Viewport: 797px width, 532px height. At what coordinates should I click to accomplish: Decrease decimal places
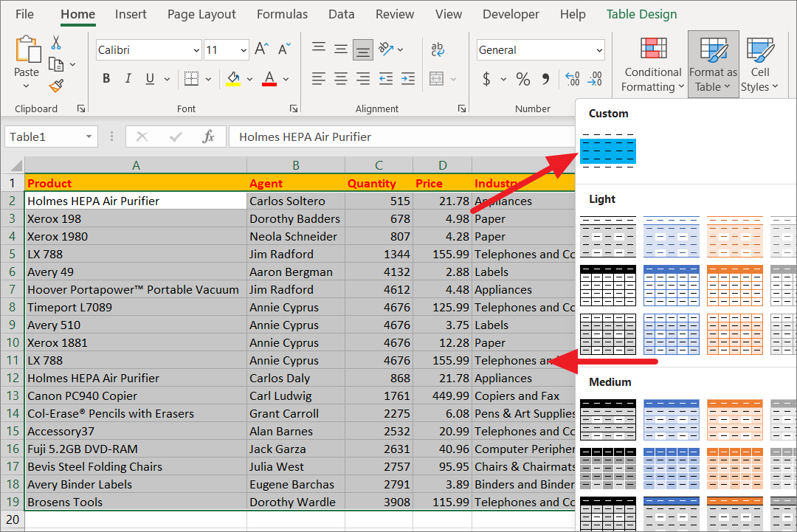(595, 79)
